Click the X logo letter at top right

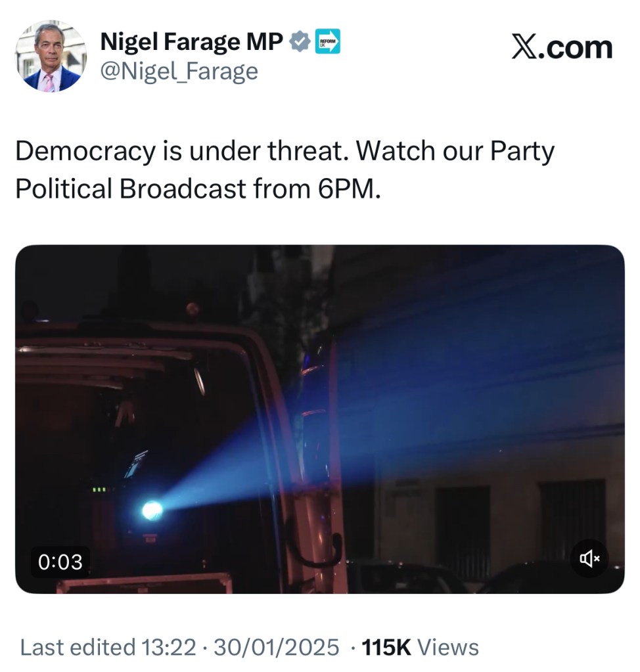(x=524, y=49)
